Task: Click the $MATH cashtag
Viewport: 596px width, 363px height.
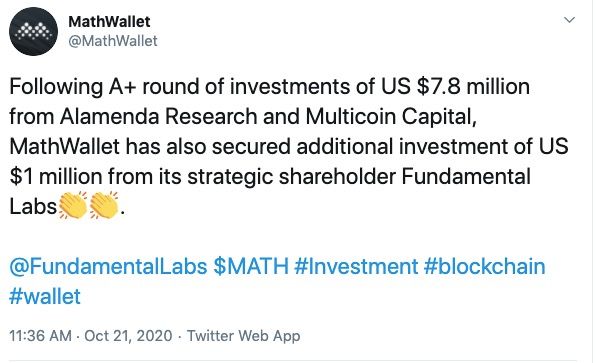Action: [x=251, y=266]
